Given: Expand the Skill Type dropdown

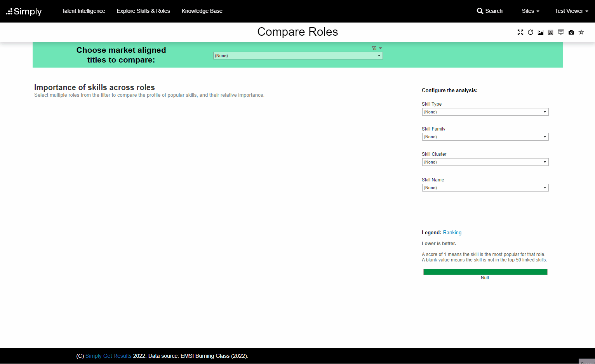Looking at the screenshot, I should click(x=485, y=112).
